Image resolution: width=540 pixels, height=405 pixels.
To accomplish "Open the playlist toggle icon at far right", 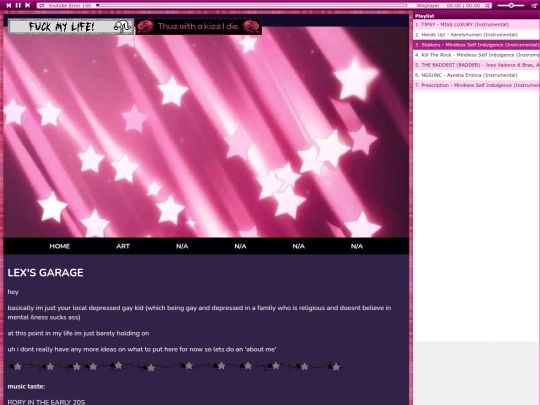I will click(534, 6).
